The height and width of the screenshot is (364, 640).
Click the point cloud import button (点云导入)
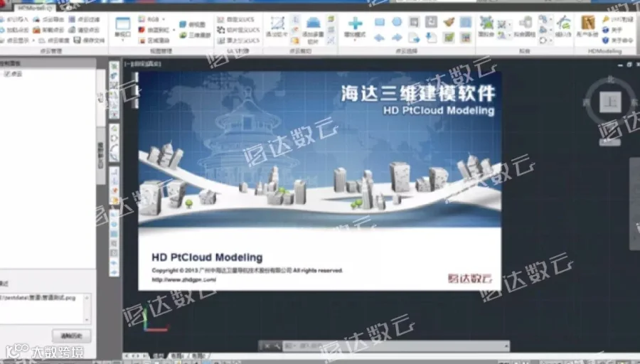pyautogui.click(x=14, y=19)
